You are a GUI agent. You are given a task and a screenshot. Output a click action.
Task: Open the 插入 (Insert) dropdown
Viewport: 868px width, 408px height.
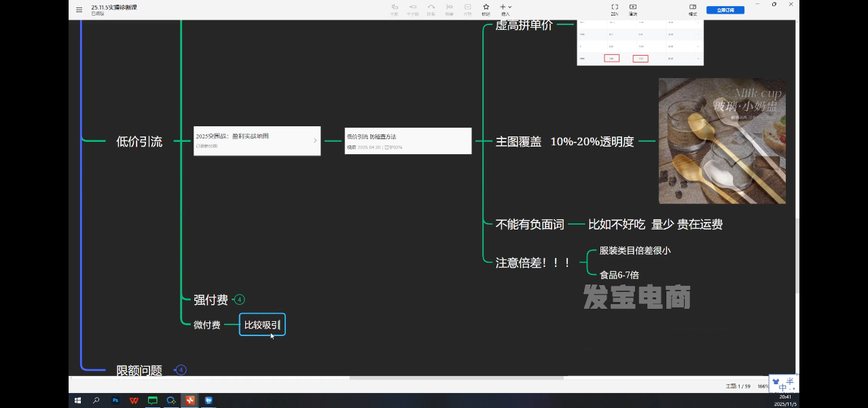[505, 9]
